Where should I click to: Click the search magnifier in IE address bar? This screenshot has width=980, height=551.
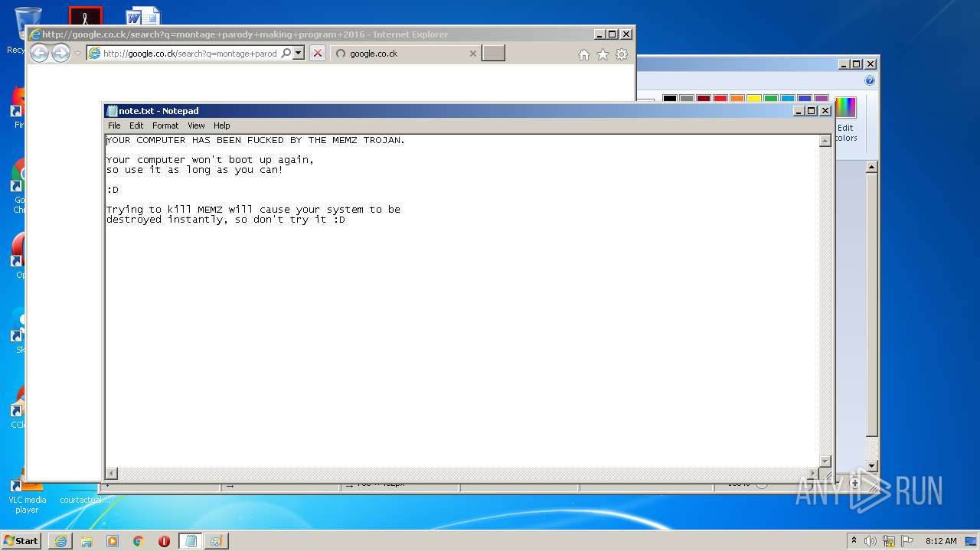click(x=286, y=54)
